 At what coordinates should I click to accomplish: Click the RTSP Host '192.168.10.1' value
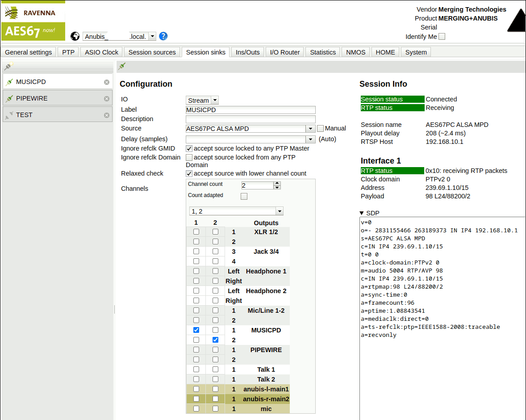444,142
